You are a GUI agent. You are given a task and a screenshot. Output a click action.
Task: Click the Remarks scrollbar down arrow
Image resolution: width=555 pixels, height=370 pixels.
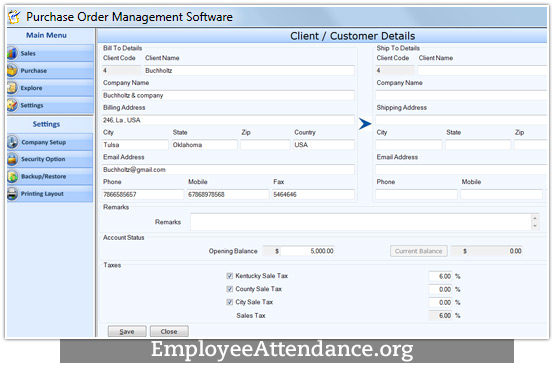point(535,226)
